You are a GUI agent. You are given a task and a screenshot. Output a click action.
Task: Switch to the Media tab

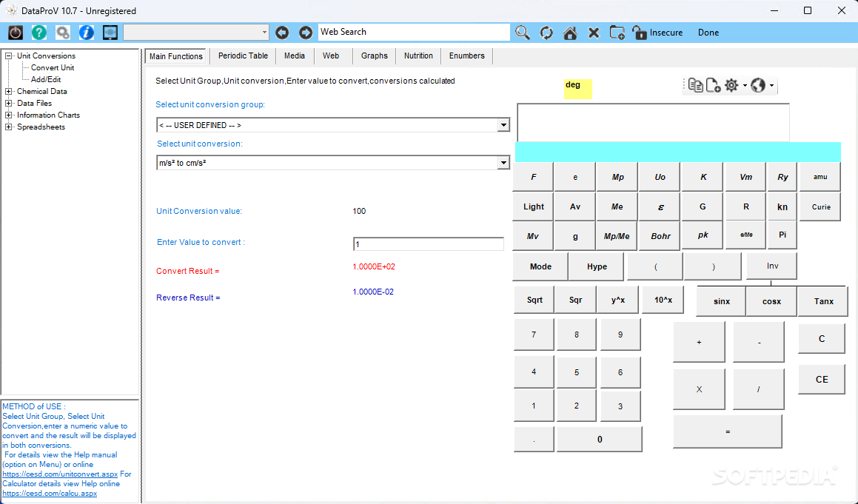(x=295, y=56)
